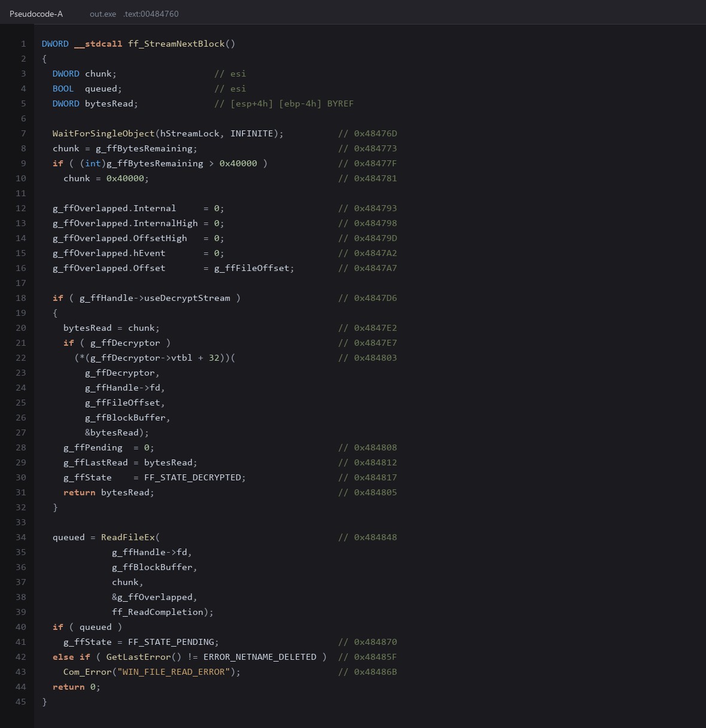This screenshot has width=706, height=728.
Task: Click the BOOL type of queued declaration
Action: click(63, 89)
